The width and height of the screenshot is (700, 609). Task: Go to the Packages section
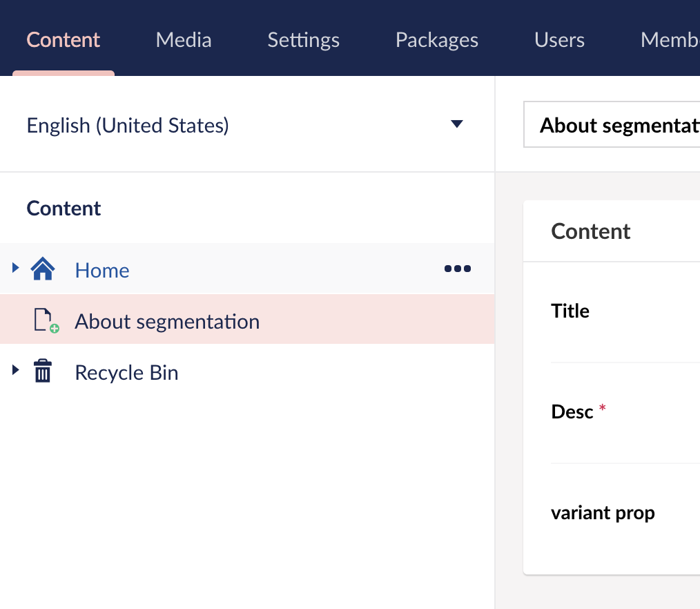[x=436, y=40]
